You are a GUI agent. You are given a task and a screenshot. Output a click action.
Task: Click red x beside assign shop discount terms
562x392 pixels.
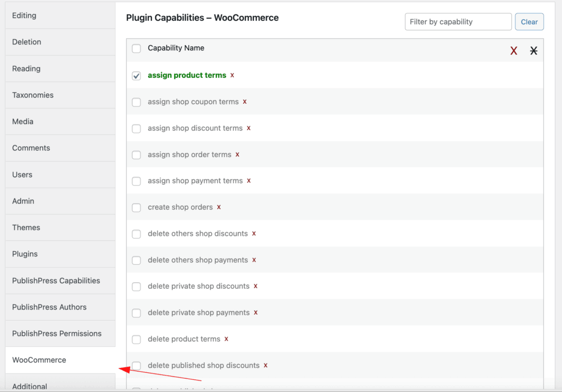pos(249,128)
